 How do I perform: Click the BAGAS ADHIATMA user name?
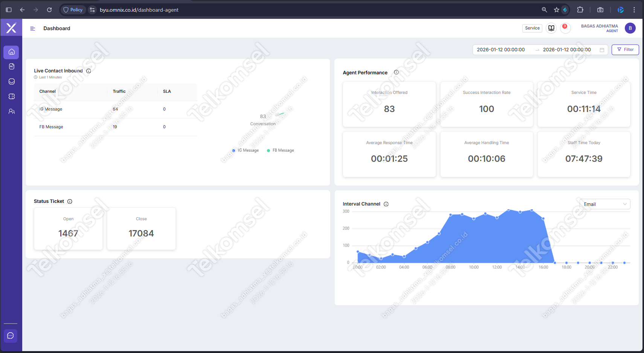[x=599, y=26]
